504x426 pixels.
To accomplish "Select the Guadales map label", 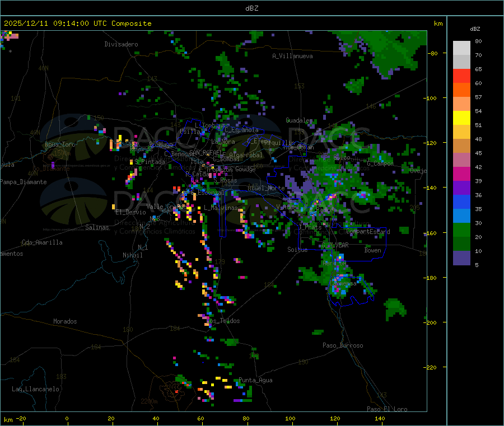I will pyautogui.click(x=299, y=120).
